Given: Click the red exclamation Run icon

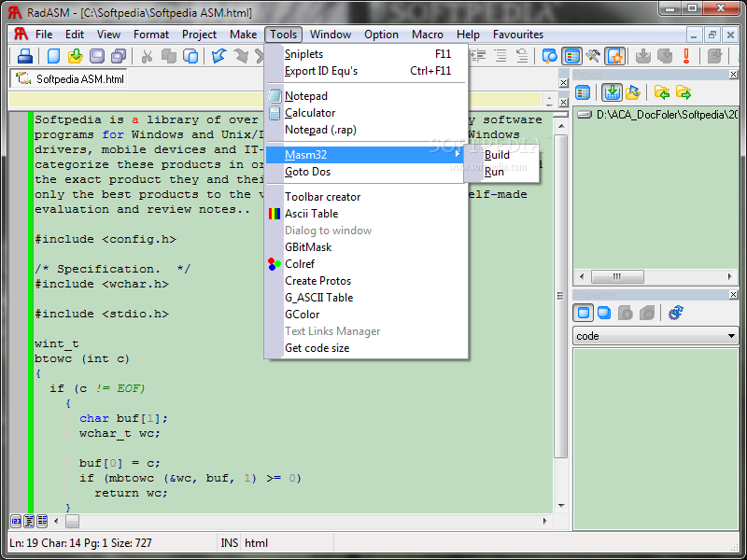Looking at the screenshot, I should 686,56.
